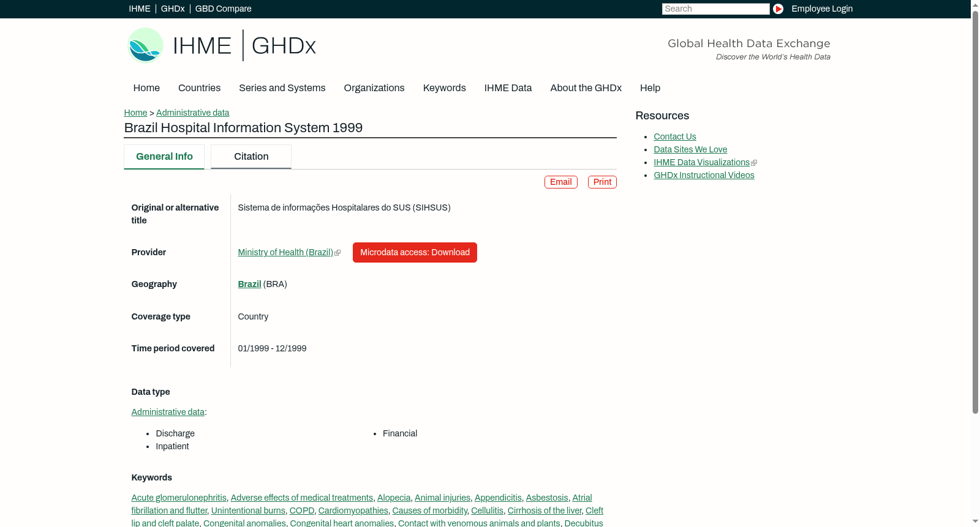Viewport: 980px width, 527px height.
Task: Focus the Search input field
Action: click(x=715, y=9)
